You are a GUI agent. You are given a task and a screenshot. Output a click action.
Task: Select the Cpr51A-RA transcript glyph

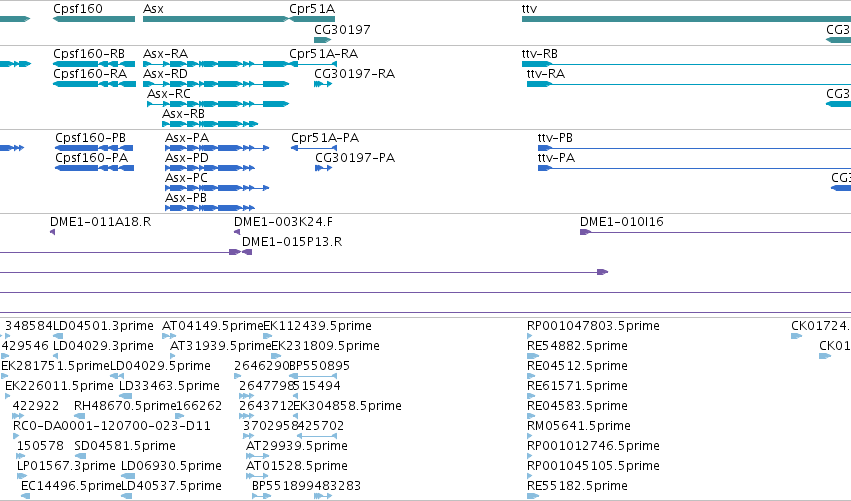pos(313,64)
